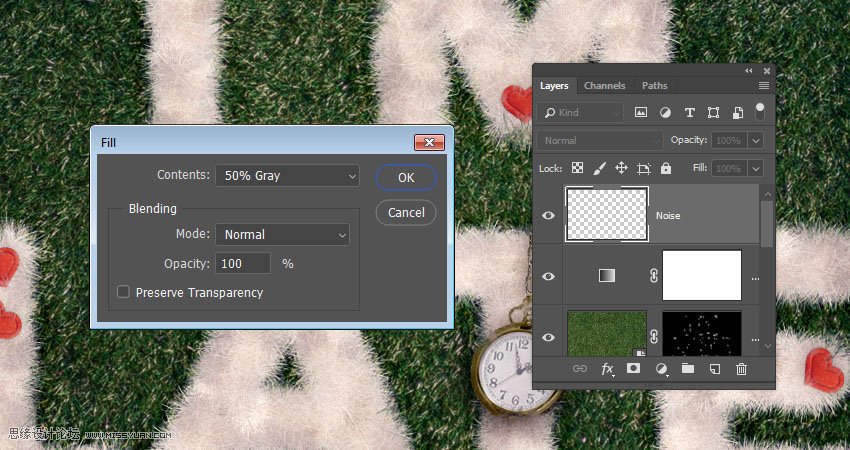Screen dimensions: 850x450
Task: Click the lock all padlock icon
Action: (666, 169)
